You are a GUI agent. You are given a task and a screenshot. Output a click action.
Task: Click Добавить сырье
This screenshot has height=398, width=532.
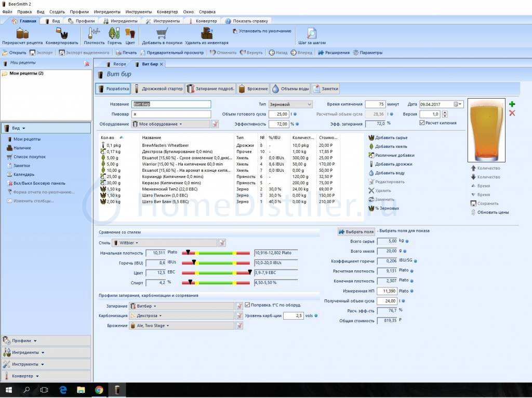point(388,138)
